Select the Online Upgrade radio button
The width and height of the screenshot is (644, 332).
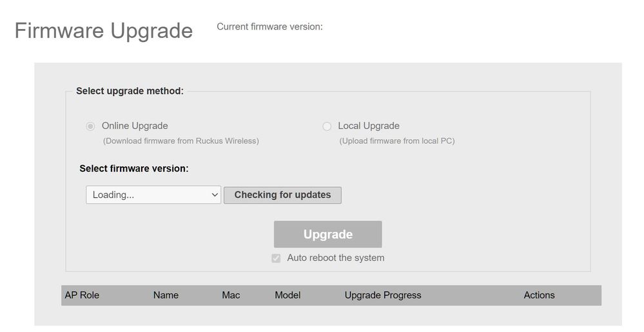[90, 126]
